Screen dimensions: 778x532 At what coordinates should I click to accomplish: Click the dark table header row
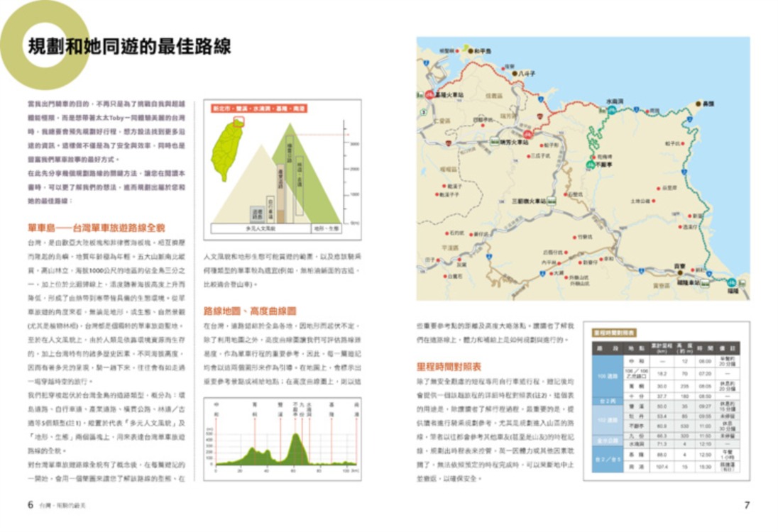[666, 348]
